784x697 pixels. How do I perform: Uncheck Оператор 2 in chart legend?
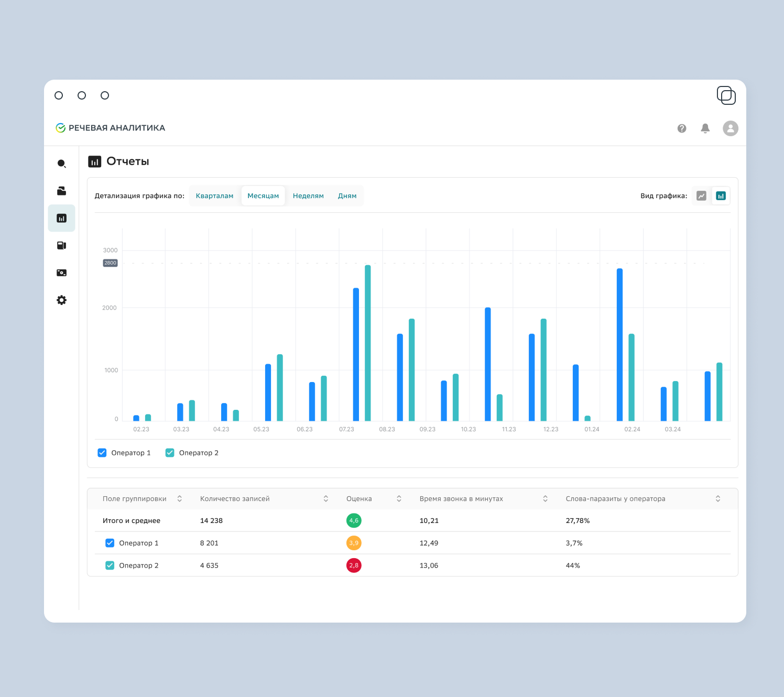click(170, 453)
